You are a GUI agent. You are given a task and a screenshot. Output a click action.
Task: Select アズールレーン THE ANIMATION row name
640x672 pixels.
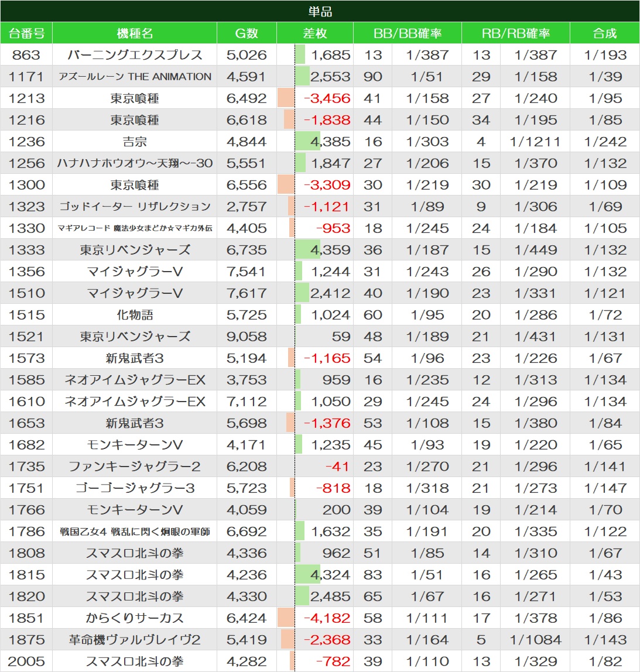[x=135, y=77]
